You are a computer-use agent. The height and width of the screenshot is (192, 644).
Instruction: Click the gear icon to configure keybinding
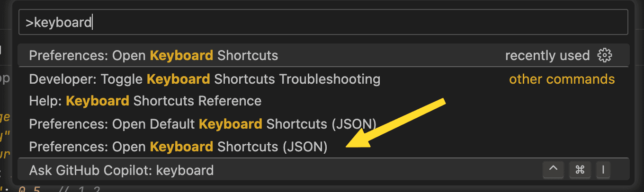tap(605, 55)
